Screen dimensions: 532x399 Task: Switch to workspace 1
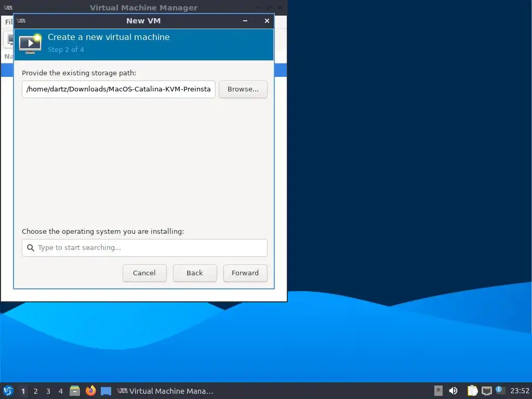click(x=23, y=391)
